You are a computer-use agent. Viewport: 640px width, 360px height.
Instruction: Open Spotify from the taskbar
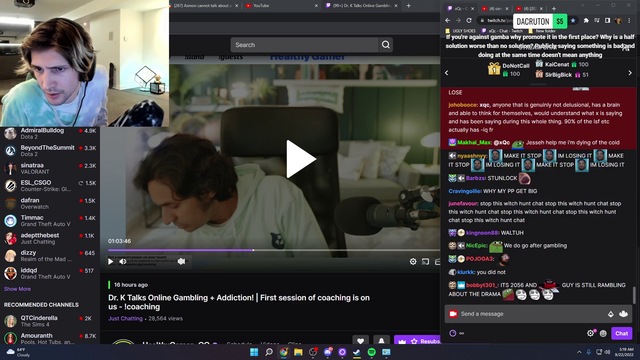371,352
